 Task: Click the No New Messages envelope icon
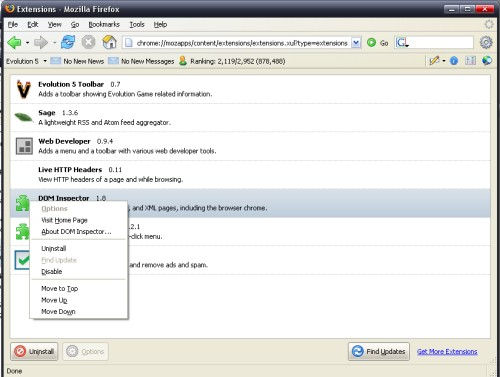pyautogui.click(x=113, y=61)
